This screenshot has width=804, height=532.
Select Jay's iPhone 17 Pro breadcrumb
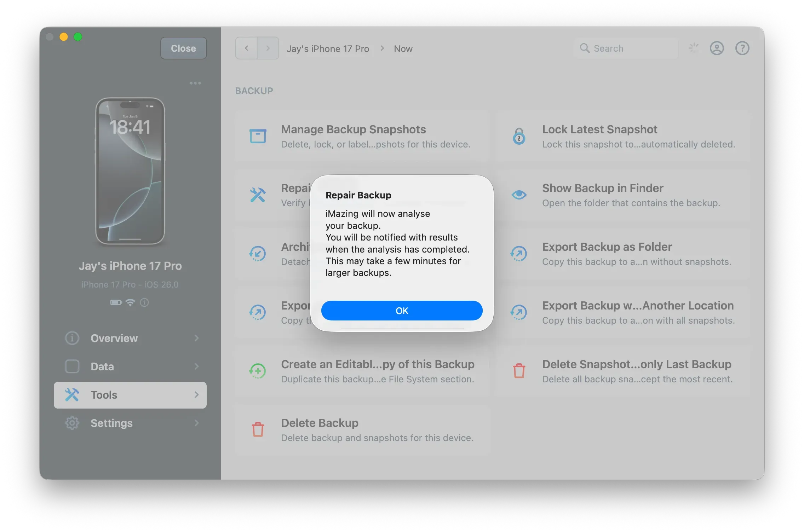[328, 48]
